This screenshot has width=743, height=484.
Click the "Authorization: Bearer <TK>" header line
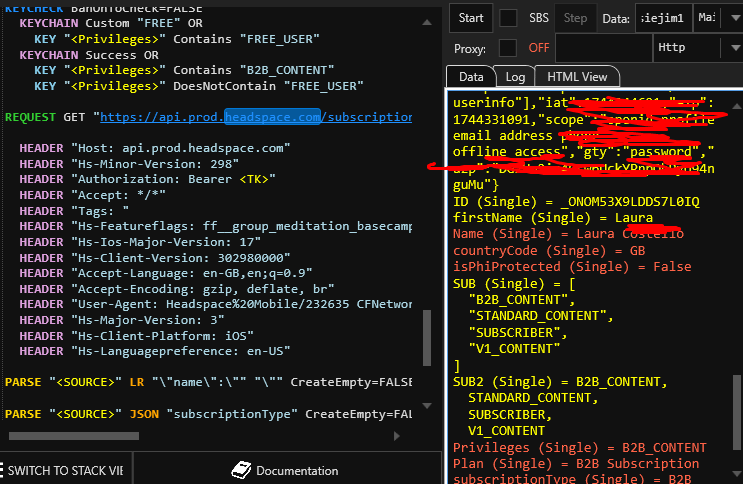[147, 179]
